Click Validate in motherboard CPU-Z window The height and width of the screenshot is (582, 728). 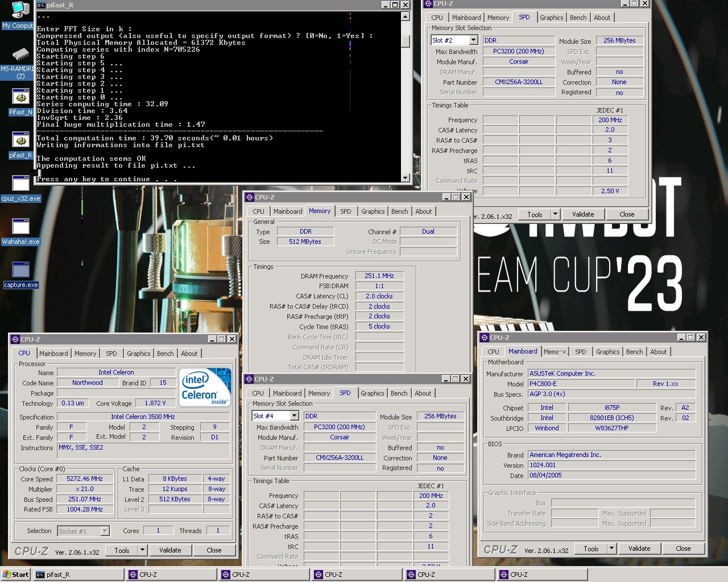tap(639, 548)
